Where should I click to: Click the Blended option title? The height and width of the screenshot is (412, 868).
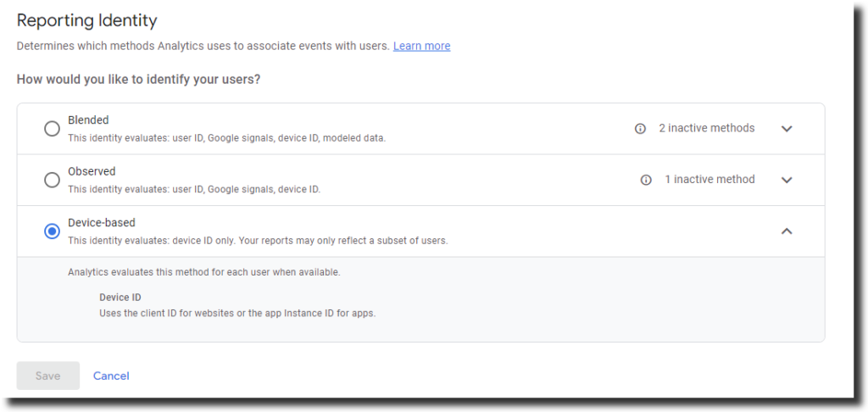coord(88,120)
